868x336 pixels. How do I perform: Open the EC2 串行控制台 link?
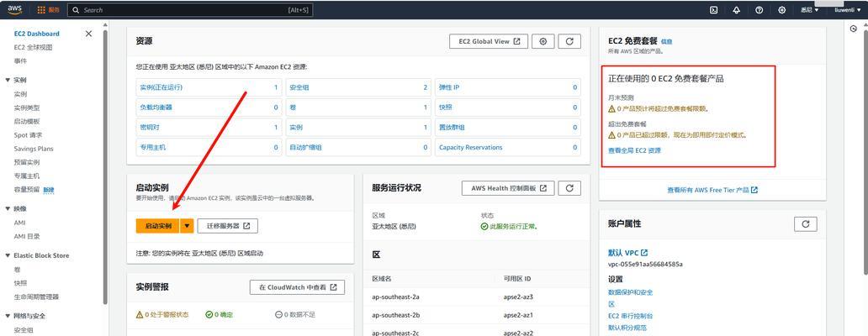(x=631, y=316)
